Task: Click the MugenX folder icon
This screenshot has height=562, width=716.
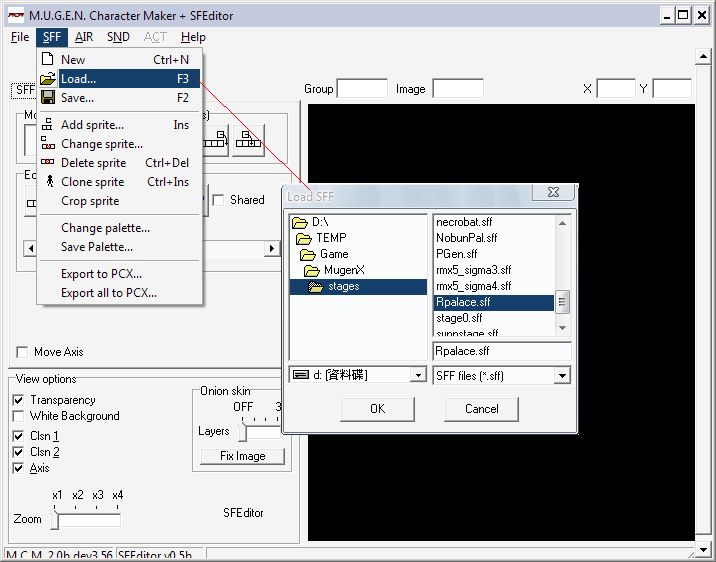Action: tap(311, 271)
